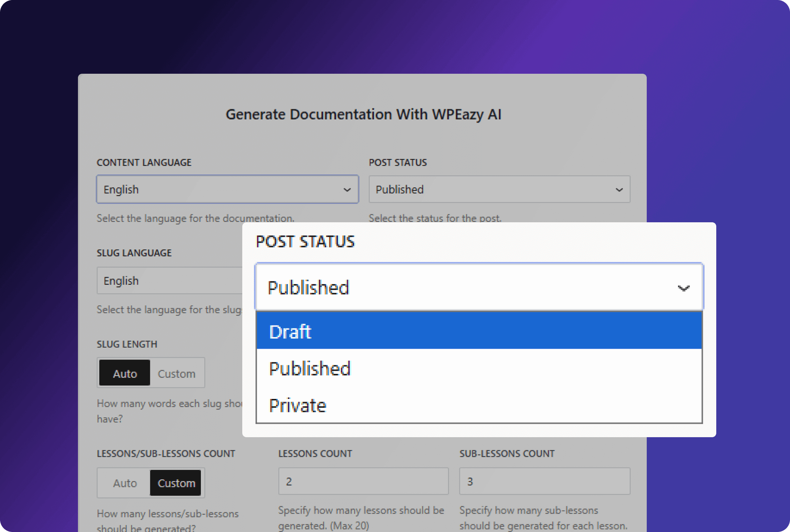Click the chevron arrow in enlarged Post Status
This screenshot has height=532, width=790.
[683, 288]
